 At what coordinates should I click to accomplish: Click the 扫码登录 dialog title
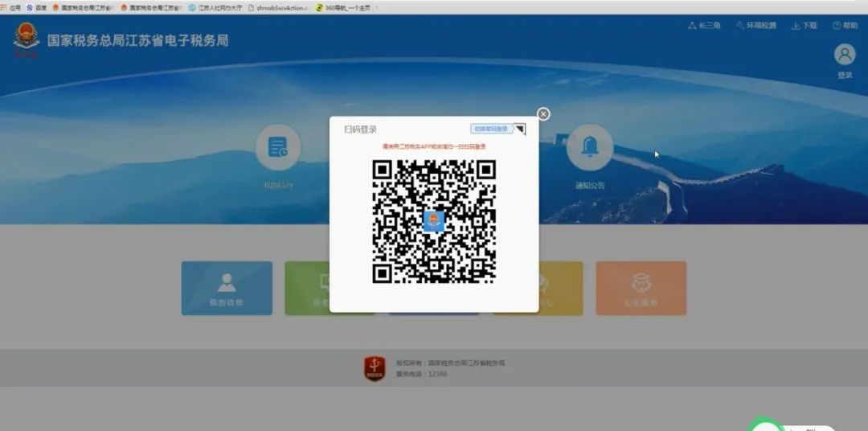pos(360,129)
